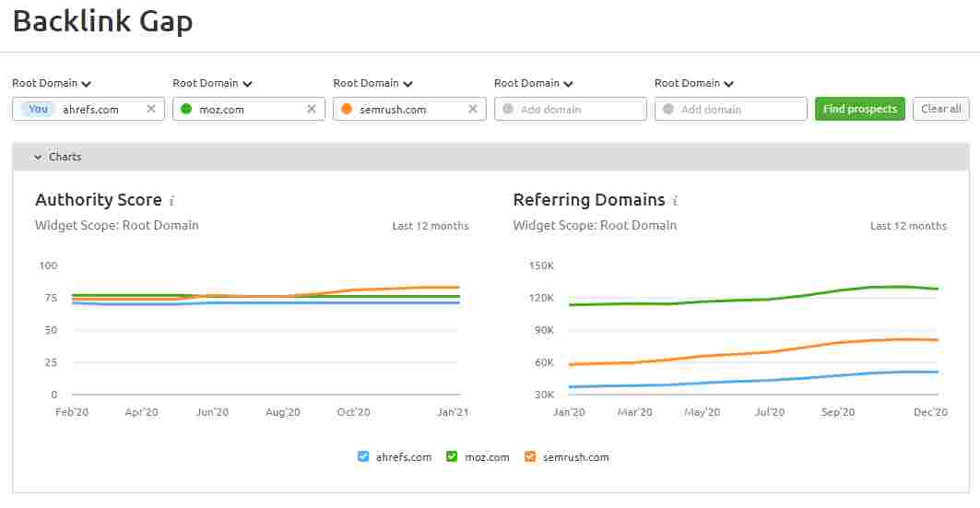Disable the semrush.com legend checkbox
Image resolution: width=980 pixels, height=508 pixels.
[529, 456]
